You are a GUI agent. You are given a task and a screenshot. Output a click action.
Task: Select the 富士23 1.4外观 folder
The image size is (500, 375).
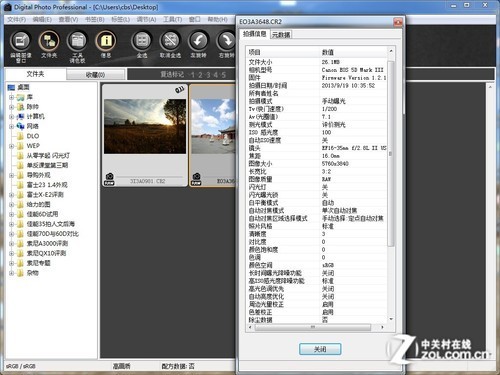(x=47, y=185)
